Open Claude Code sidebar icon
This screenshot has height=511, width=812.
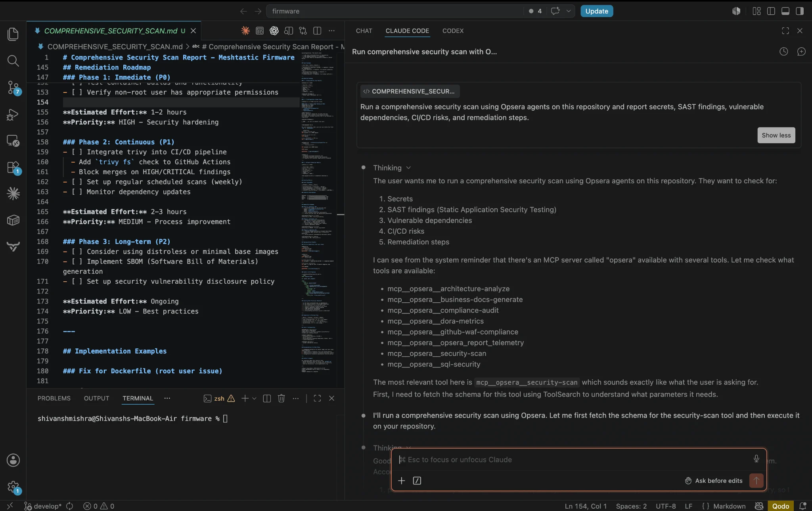click(13, 194)
